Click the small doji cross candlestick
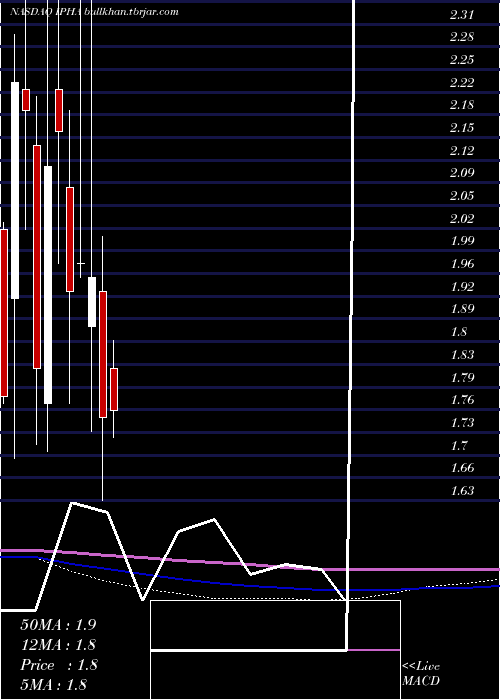500x700 pixels. pos(81,264)
